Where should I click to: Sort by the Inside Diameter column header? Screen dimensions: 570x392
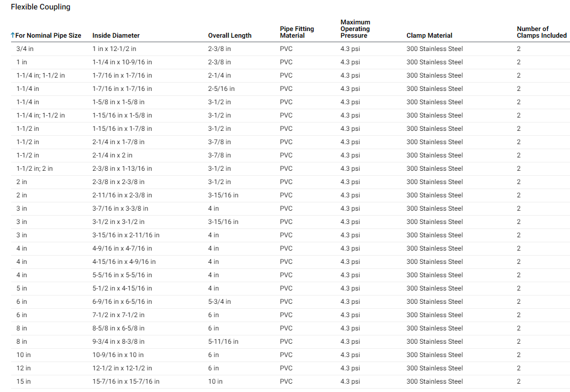(116, 35)
